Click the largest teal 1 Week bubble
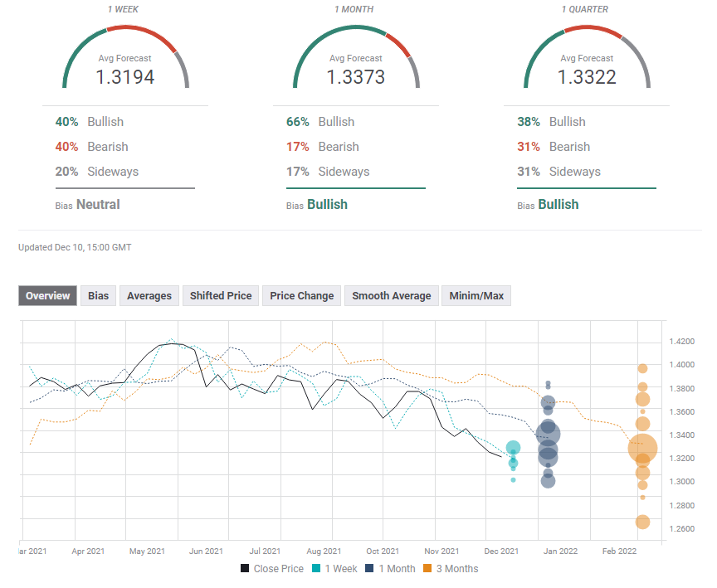The height and width of the screenshot is (588, 717). [513, 448]
